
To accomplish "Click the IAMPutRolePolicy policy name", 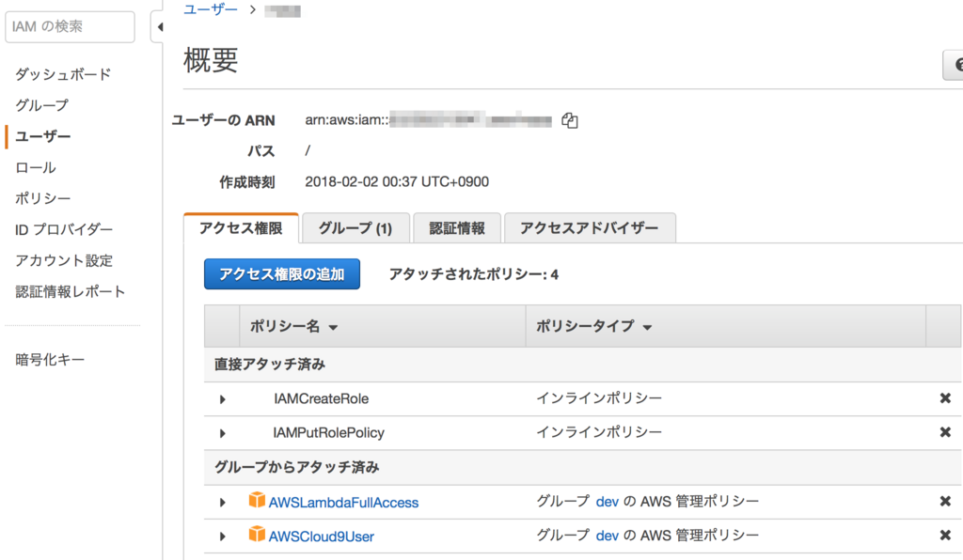I will tap(328, 433).
